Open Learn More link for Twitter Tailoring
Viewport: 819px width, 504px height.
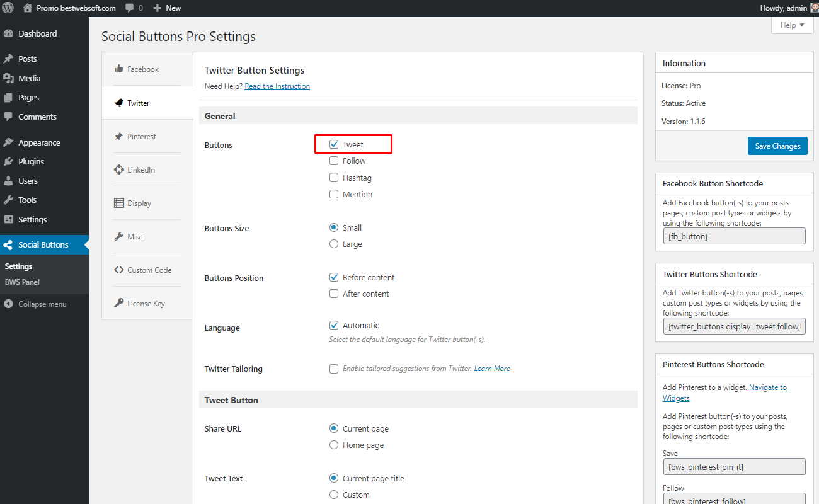pos(492,369)
